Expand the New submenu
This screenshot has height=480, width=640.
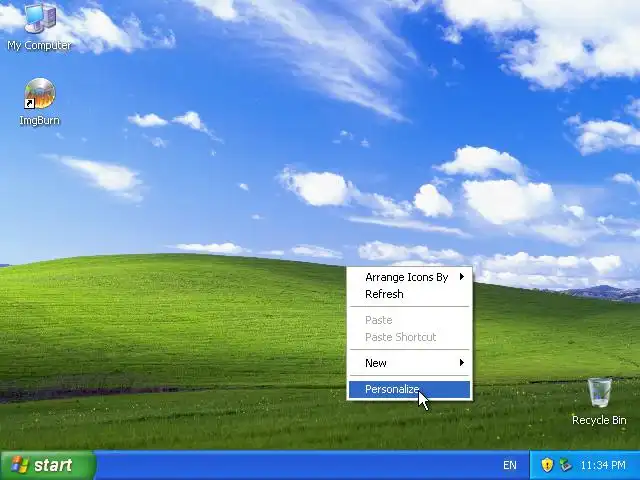tap(410, 363)
